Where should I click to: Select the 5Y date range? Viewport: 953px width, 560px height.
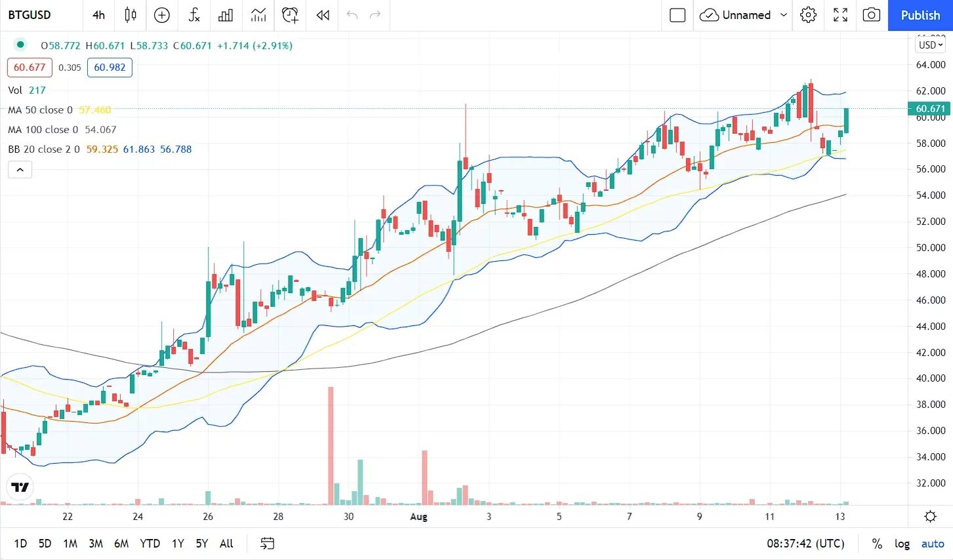[202, 544]
